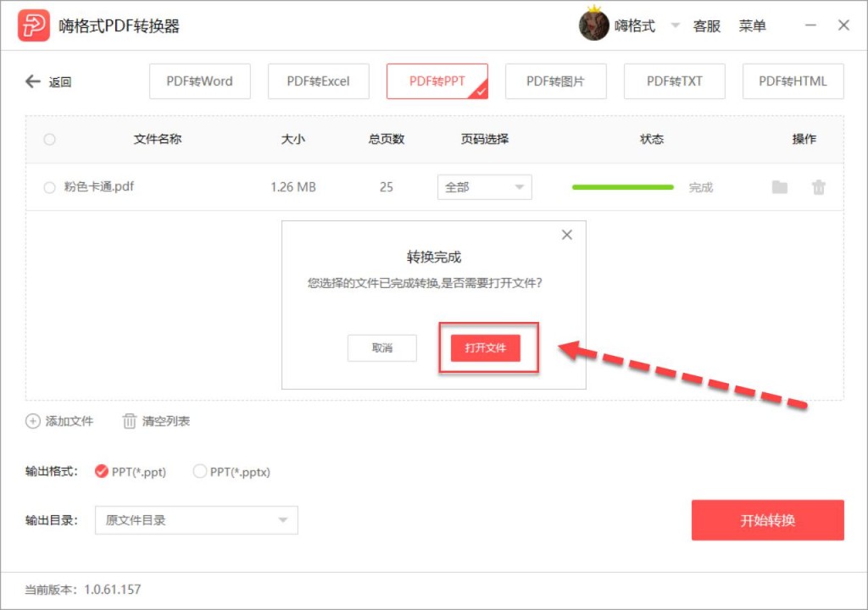Click the green conversion progress bar

[x=623, y=187]
